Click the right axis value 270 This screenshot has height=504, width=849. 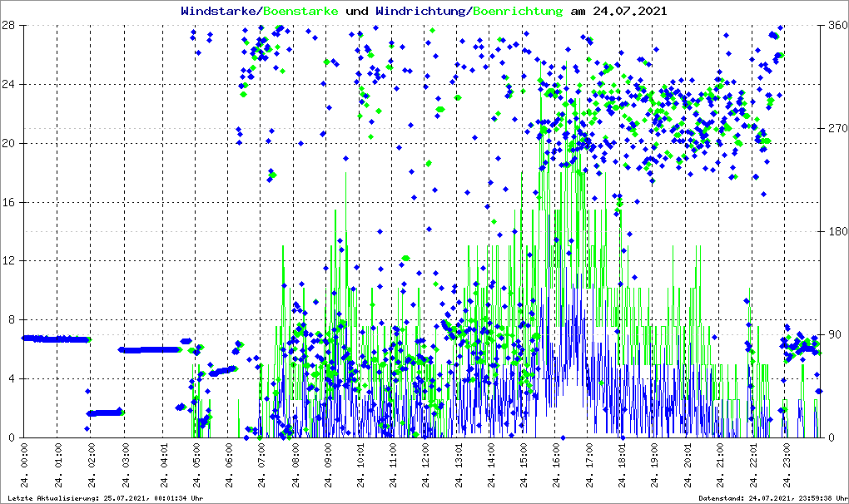(838, 129)
